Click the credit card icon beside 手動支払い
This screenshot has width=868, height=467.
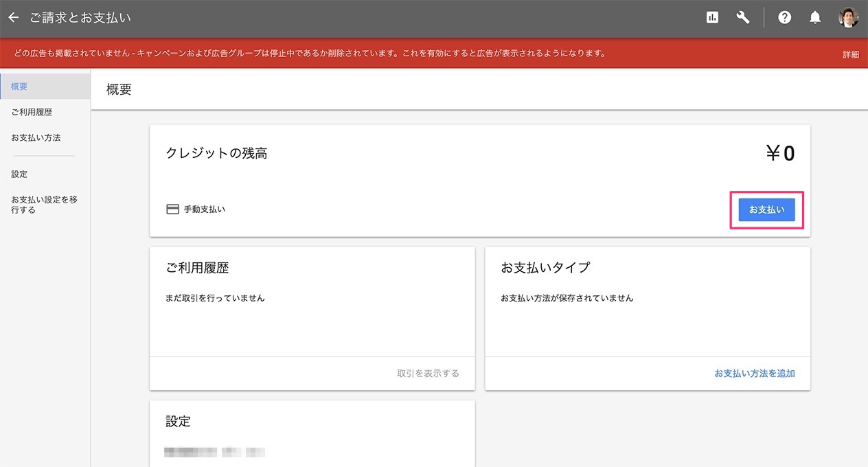[173, 209]
